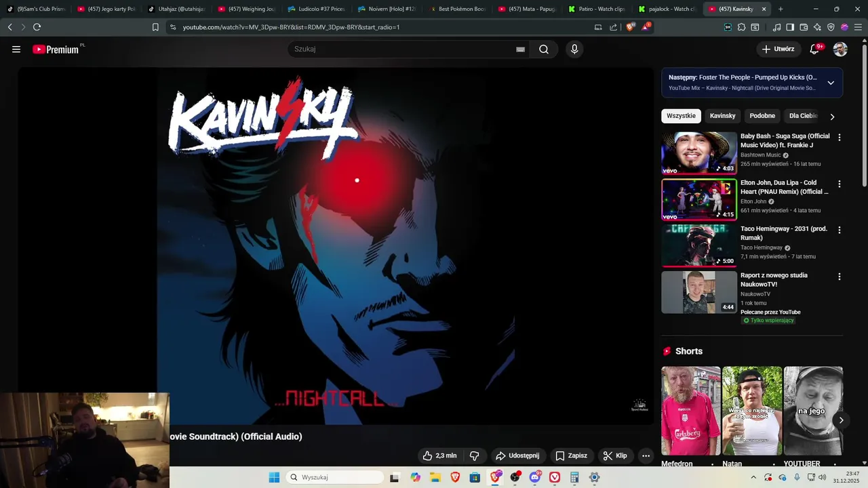Open browser main hamburger menu
The width and height of the screenshot is (868, 488).
pos(858,27)
